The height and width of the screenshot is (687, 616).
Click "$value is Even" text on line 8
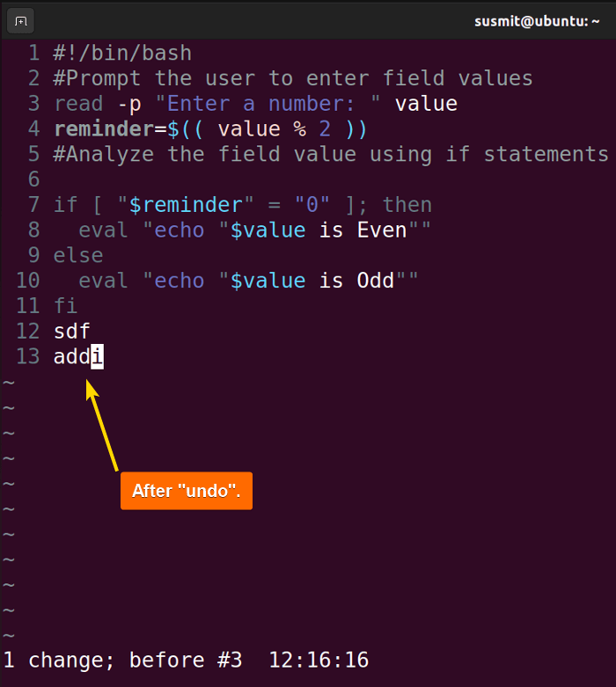[x=319, y=230]
